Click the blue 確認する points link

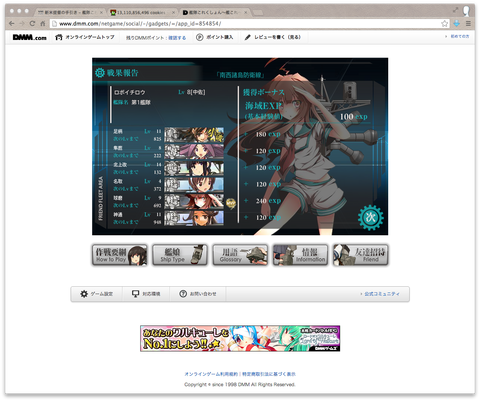(177, 38)
